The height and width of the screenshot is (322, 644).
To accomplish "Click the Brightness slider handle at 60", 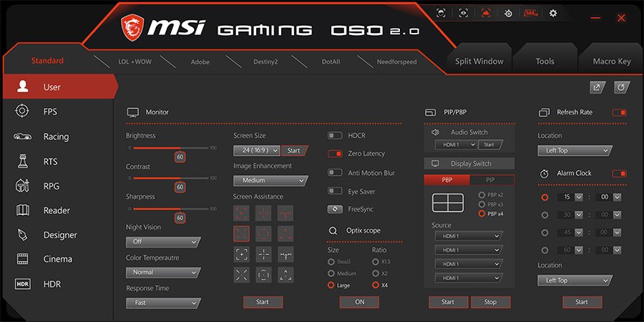I will pos(180,157).
